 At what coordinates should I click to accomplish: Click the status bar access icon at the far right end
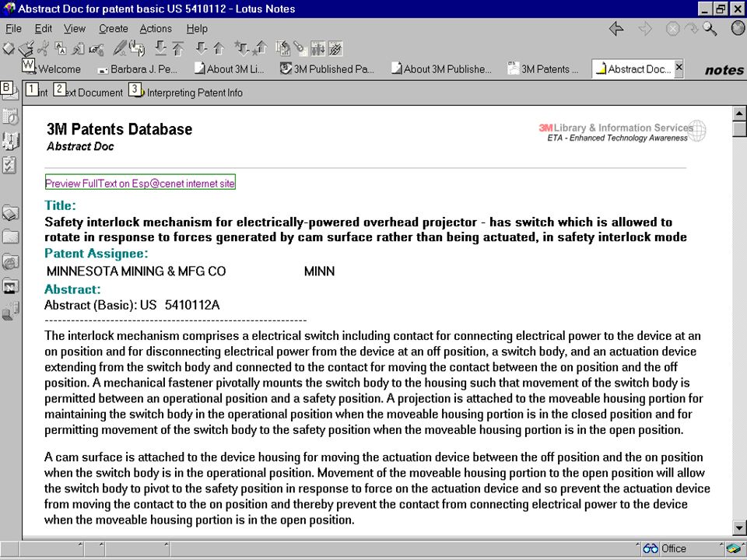734,548
